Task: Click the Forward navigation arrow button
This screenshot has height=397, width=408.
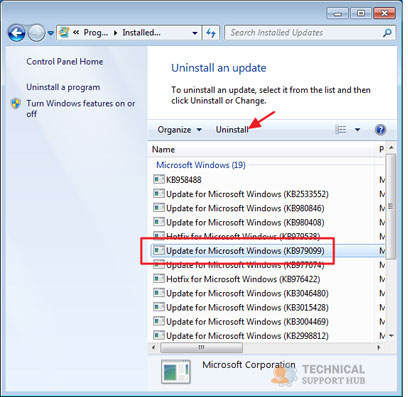Action: 36,33
